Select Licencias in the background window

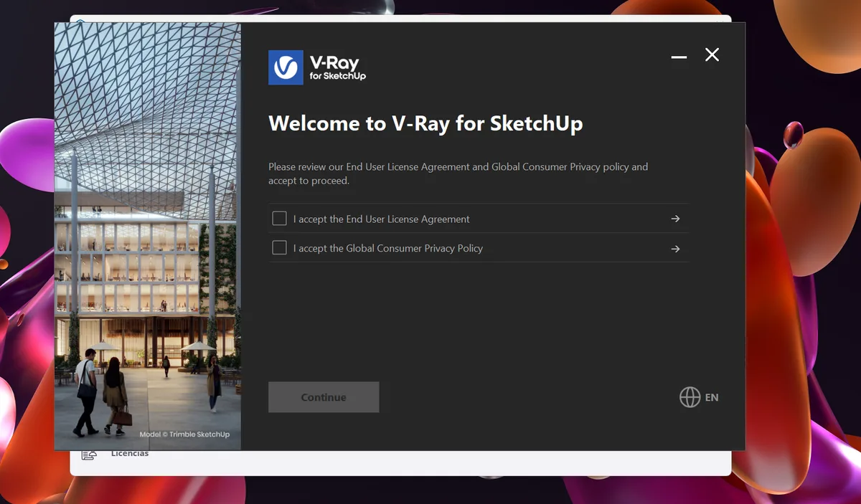(130, 454)
